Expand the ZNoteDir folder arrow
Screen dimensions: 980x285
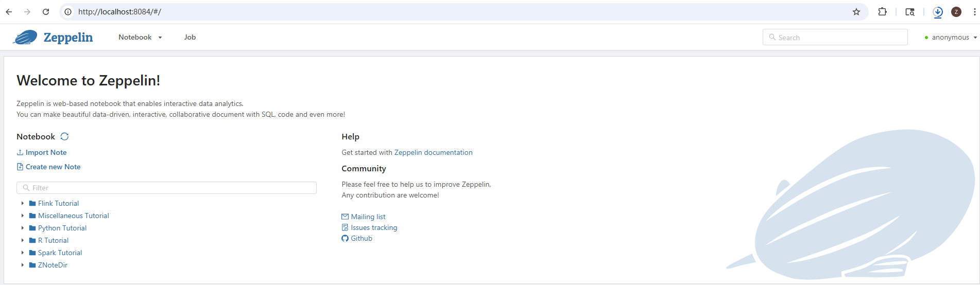pos(23,265)
